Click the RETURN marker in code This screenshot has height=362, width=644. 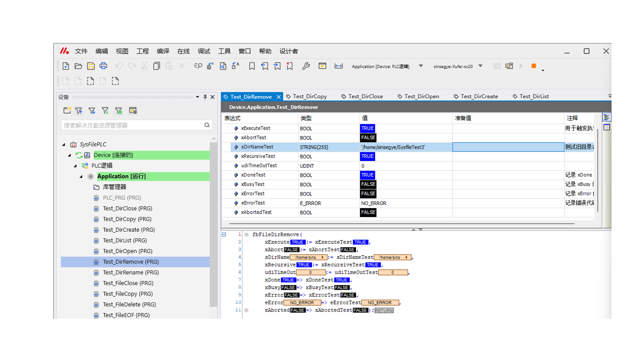384,311
